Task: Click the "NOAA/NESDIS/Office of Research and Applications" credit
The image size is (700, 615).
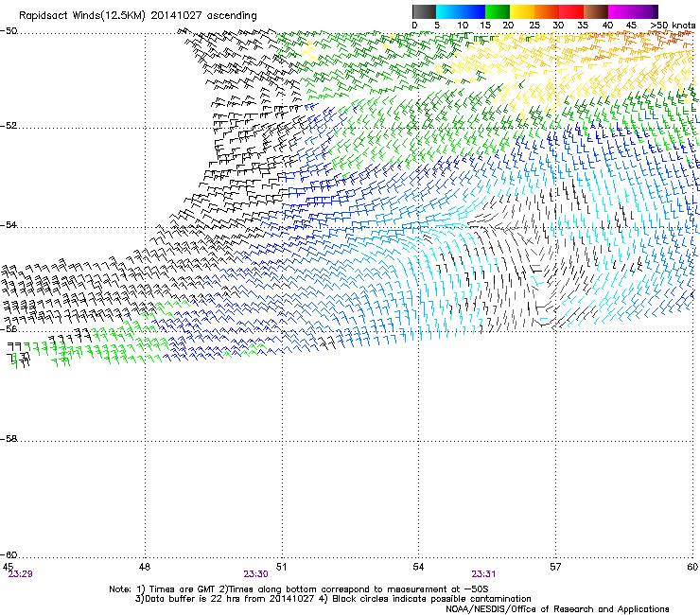Action: pos(557,609)
